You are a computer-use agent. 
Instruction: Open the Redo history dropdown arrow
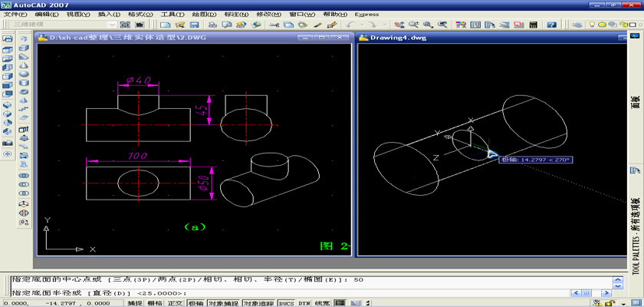click(x=384, y=25)
